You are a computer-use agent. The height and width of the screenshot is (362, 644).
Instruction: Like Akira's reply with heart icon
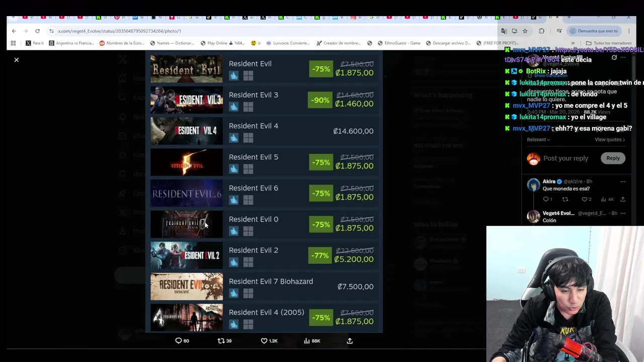585,200
